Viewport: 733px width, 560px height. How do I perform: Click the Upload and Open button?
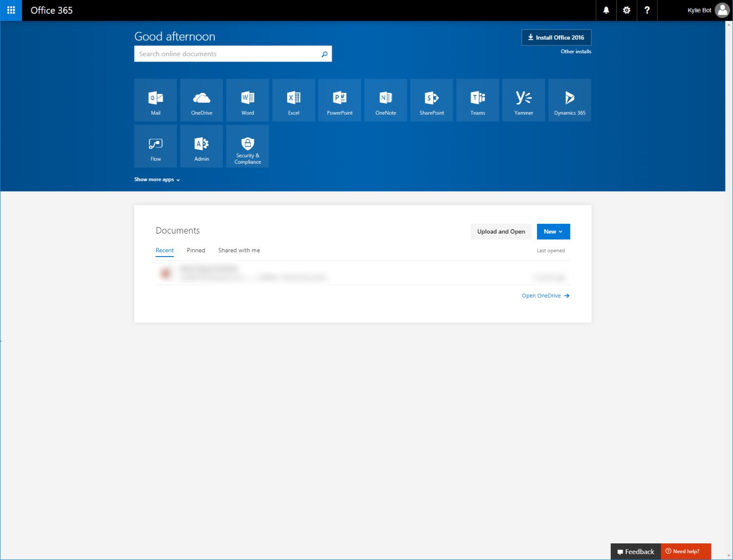(501, 232)
